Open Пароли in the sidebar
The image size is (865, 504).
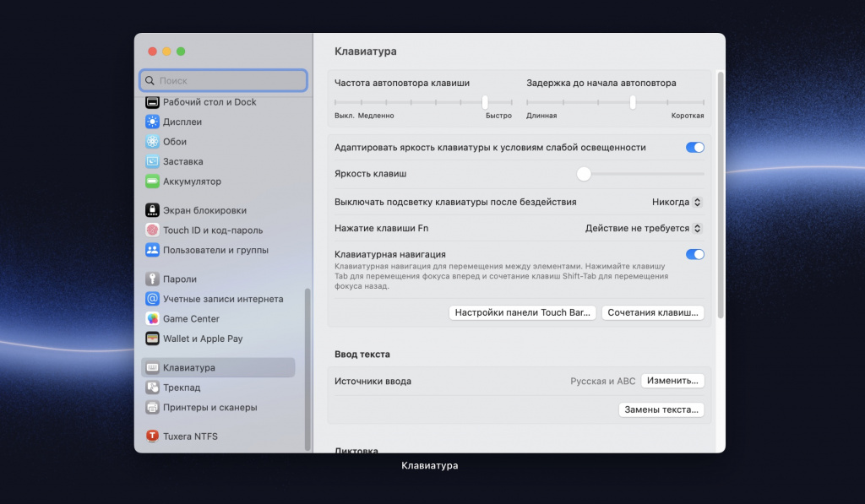(x=179, y=279)
